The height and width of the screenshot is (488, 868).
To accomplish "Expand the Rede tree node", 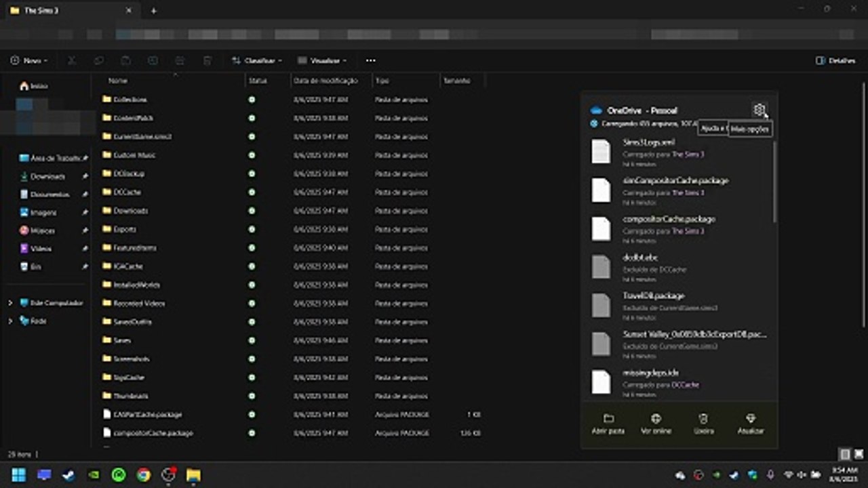I will pos(10,321).
